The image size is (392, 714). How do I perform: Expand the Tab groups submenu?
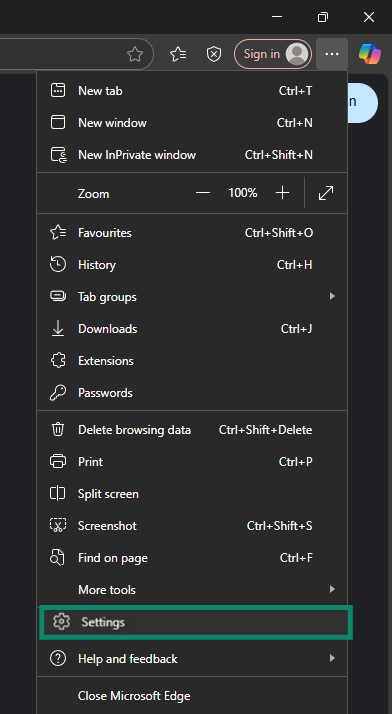click(192, 296)
